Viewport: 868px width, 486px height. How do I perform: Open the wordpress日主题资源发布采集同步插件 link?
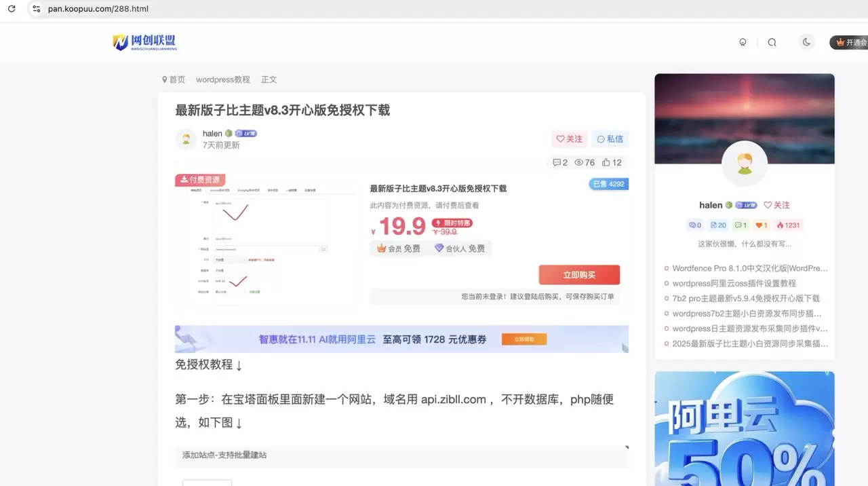pos(750,329)
